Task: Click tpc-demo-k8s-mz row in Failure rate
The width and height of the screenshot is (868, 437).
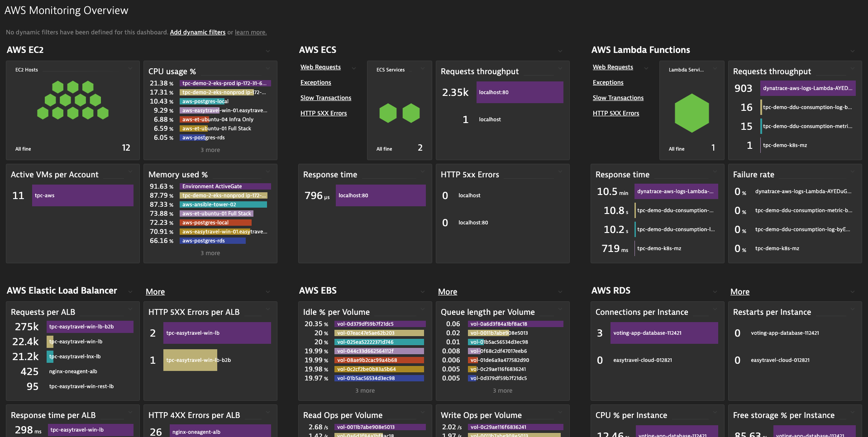Action: click(794, 248)
